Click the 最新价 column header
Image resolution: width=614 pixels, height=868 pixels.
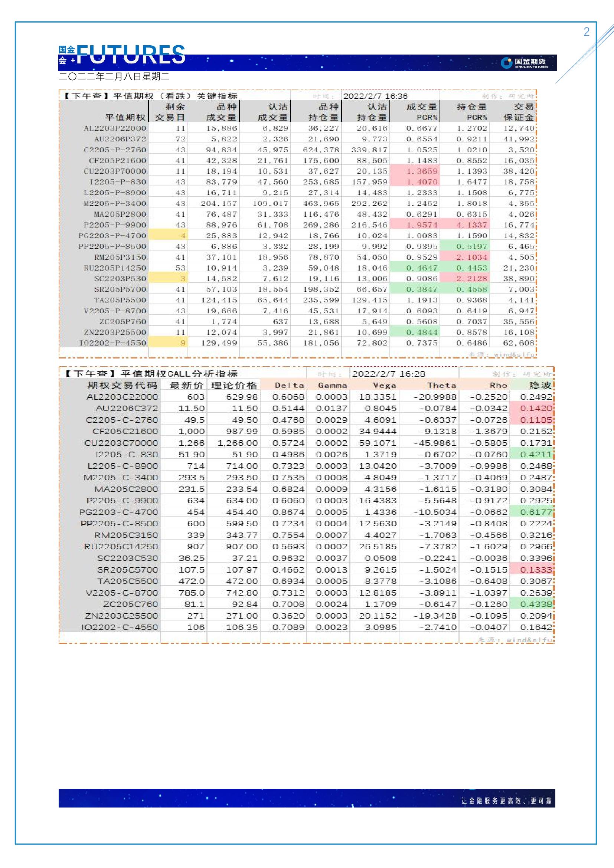(x=187, y=386)
